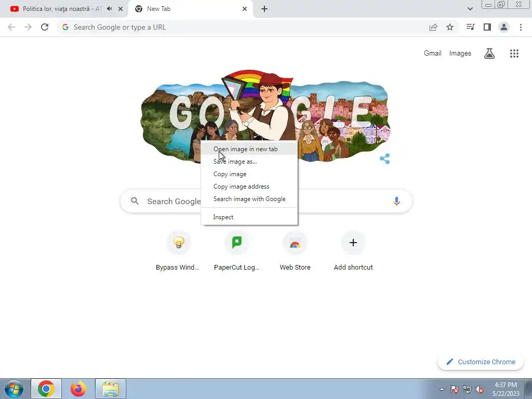Click the browser forward arrow

(x=28, y=27)
